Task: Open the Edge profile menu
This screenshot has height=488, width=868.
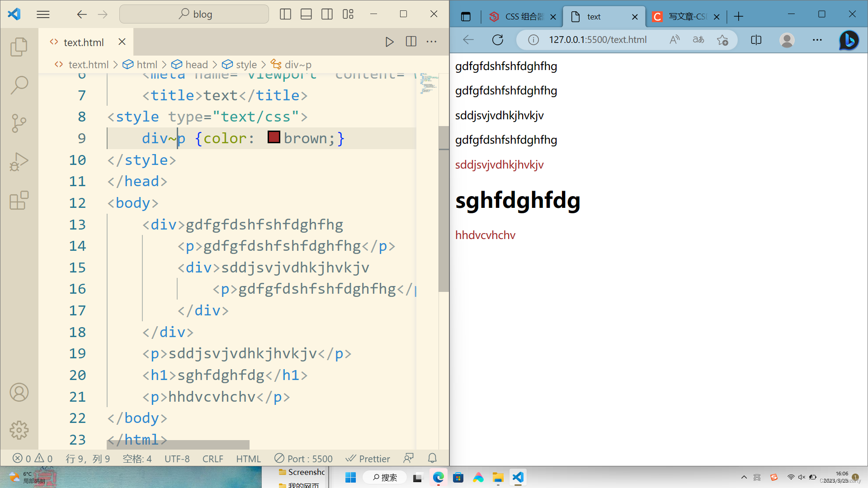Action: 787,40
